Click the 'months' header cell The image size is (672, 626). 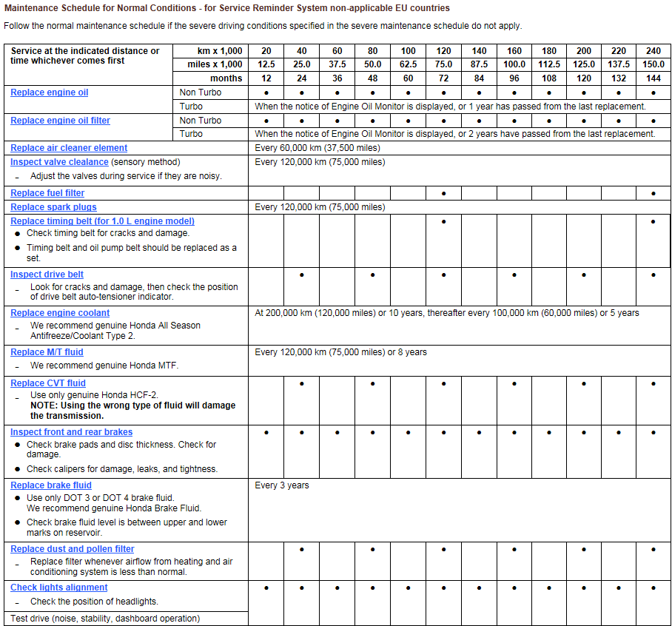(210, 78)
